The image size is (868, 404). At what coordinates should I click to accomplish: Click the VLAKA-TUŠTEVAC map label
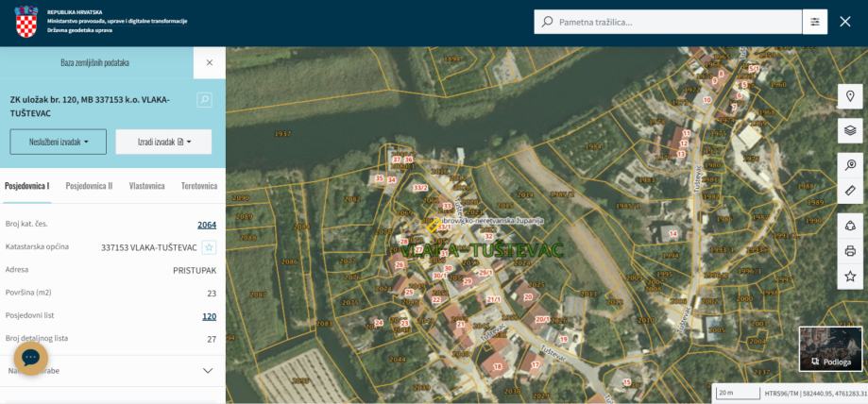(x=482, y=250)
